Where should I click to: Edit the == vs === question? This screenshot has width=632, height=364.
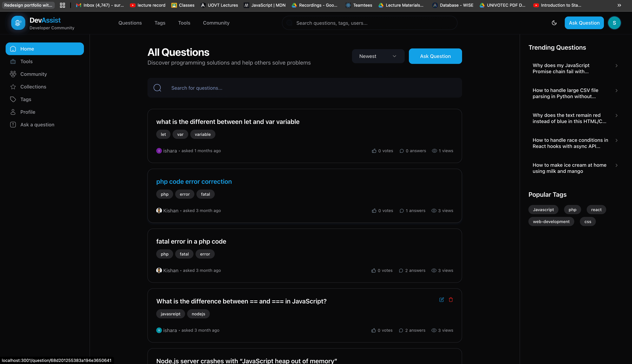coord(442,300)
